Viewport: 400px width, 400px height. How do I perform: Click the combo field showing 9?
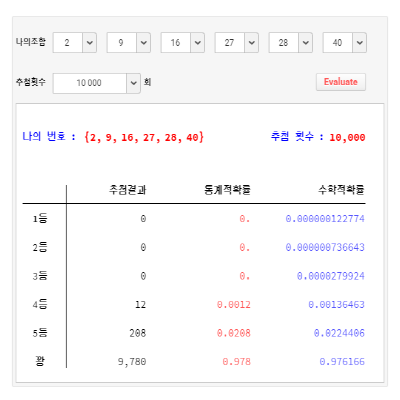pyautogui.click(x=122, y=43)
